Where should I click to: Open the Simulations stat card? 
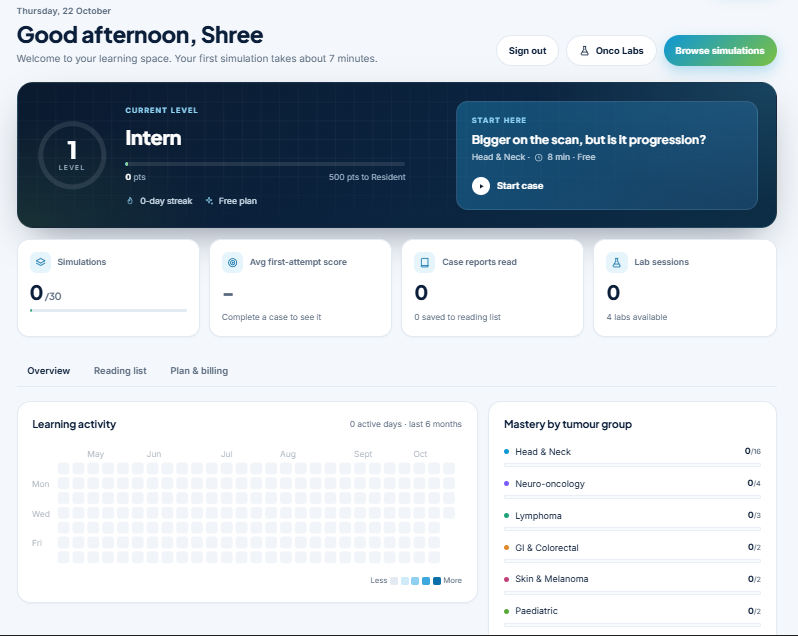[108, 288]
